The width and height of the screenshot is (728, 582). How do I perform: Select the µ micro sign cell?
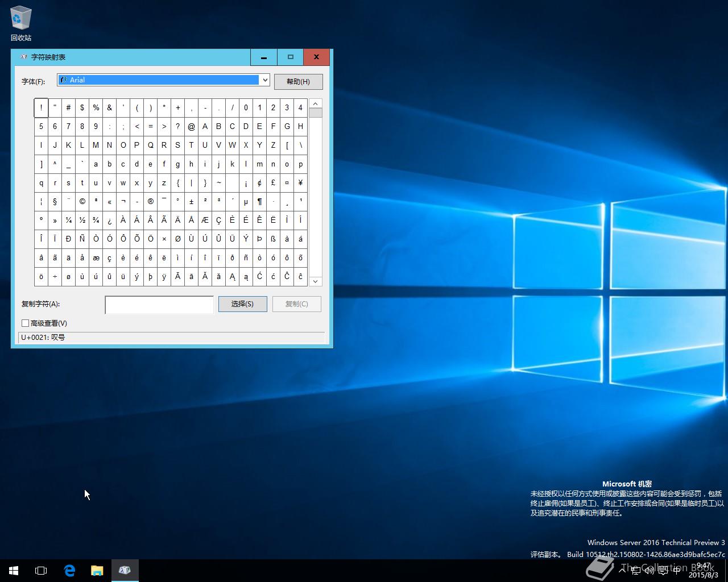pos(246,201)
